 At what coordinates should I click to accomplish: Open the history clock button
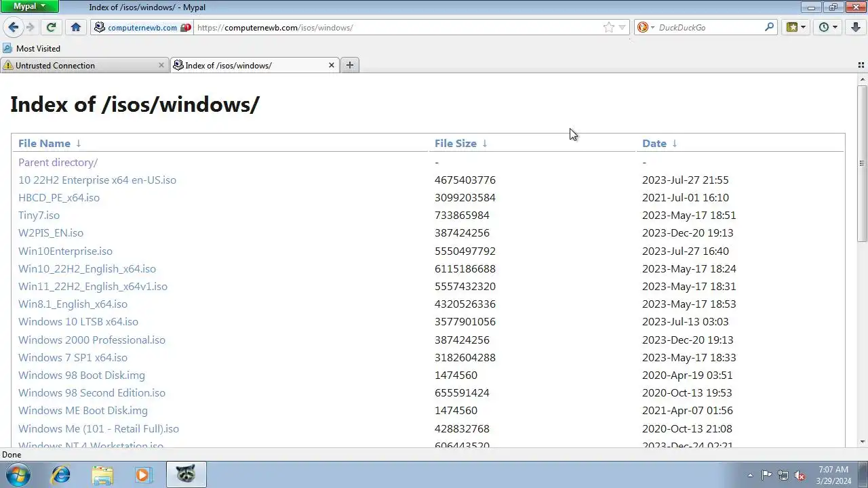click(x=823, y=27)
